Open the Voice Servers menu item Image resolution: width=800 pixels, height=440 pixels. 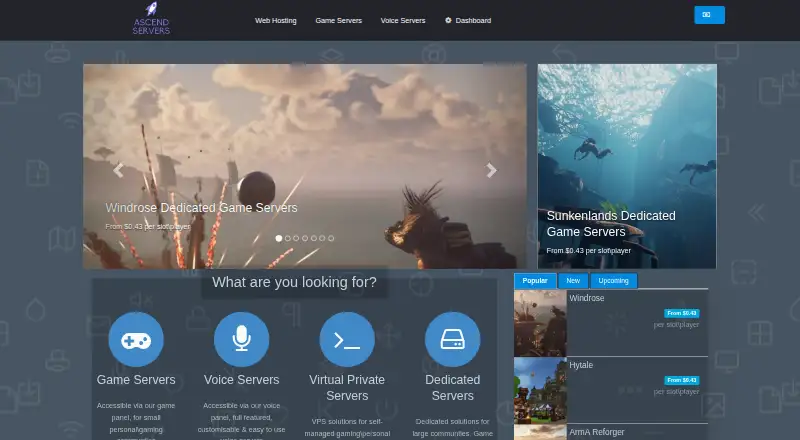click(403, 20)
